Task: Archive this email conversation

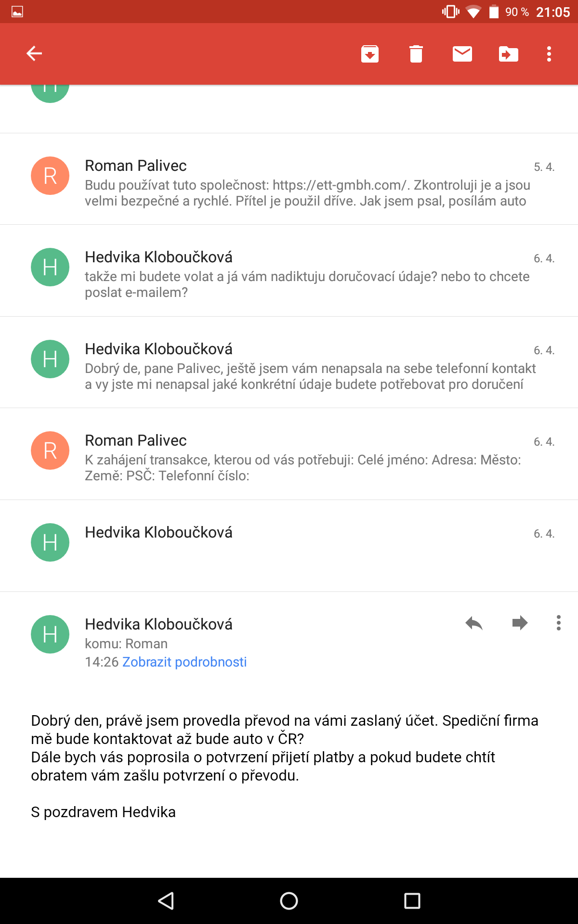Action: (x=369, y=54)
